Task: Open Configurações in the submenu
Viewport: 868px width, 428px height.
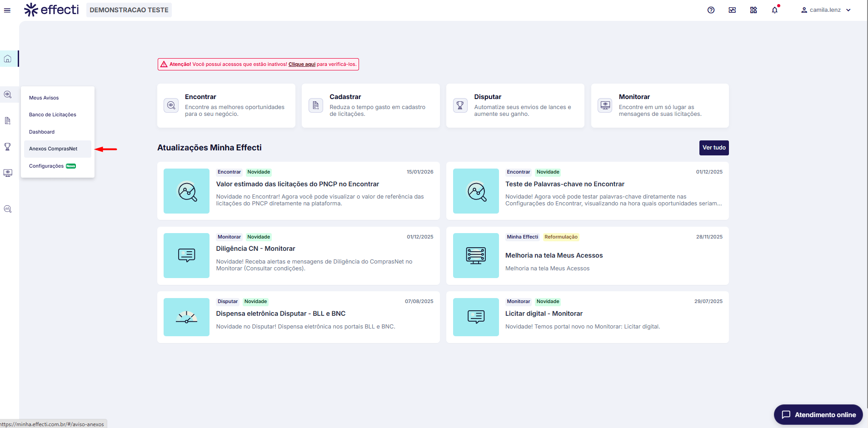Action: tap(46, 166)
